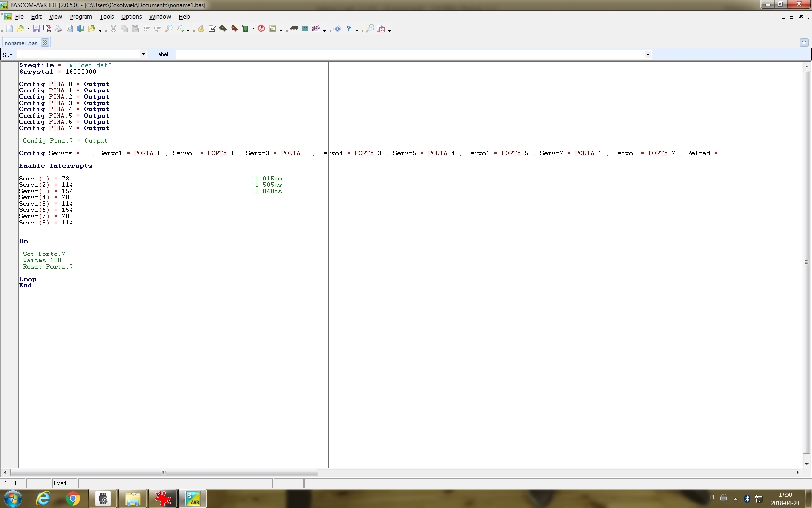Open the View menu
The width and height of the screenshot is (812, 508).
[56, 17]
